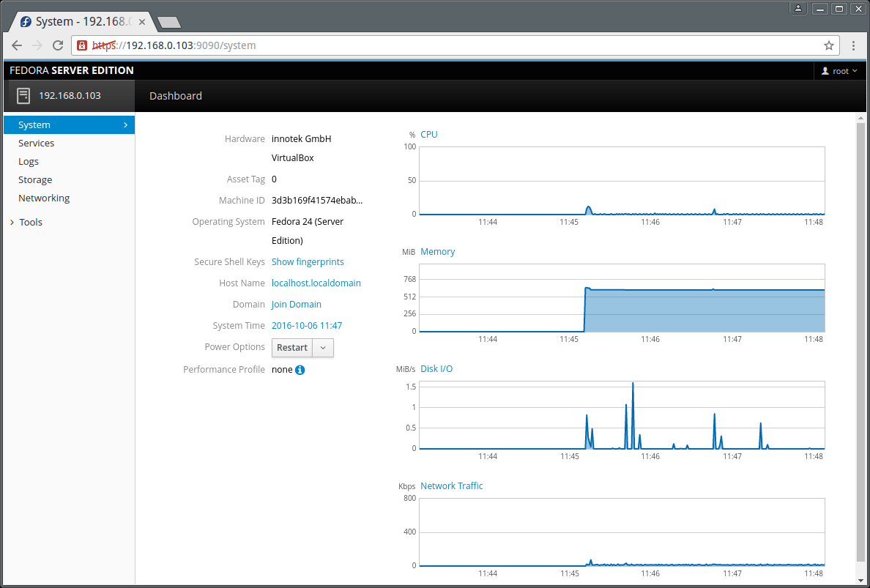
Task: Click Show fingerprints link
Action: [x=308, y=262]
